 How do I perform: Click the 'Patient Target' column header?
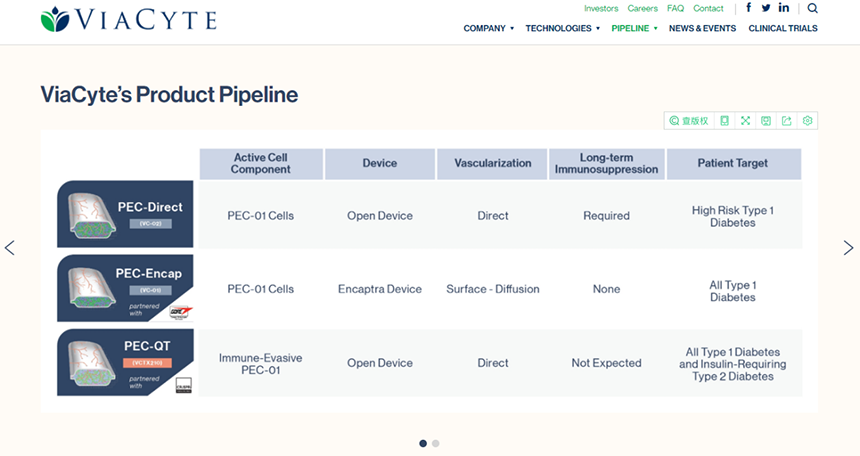733,164
